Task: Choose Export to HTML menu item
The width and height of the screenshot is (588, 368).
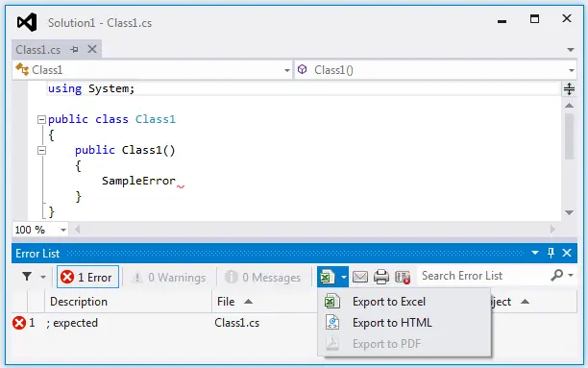Action: [404, 323]
